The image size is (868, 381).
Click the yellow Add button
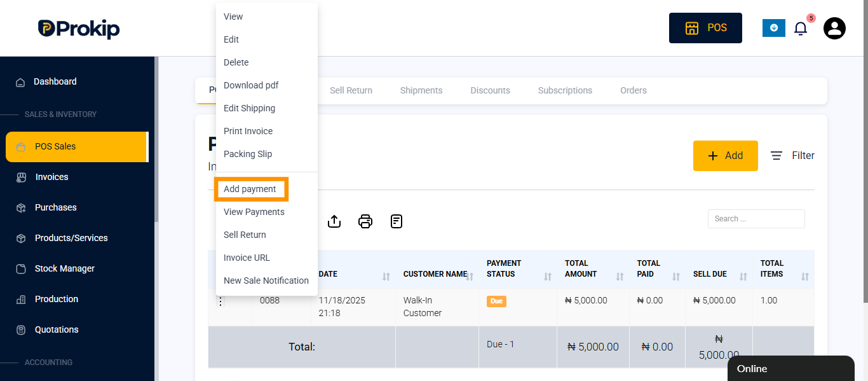tap(726, 156)
